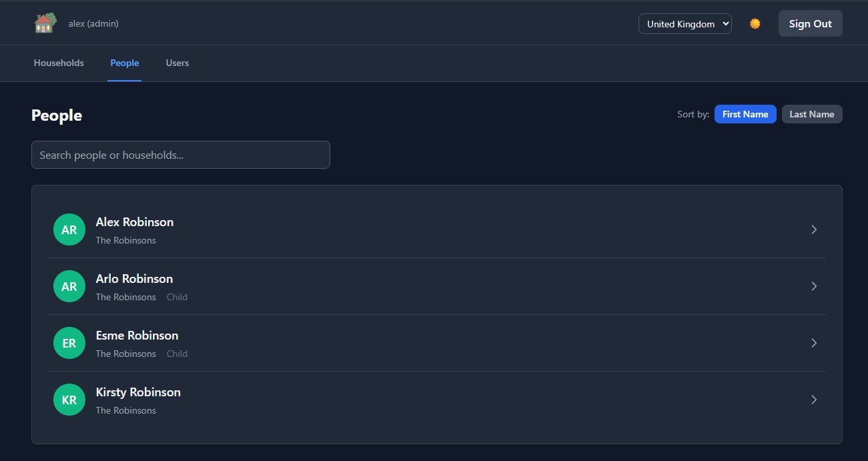This screenshot has width=868, height=461.
Task: Click Arlo Robinson's AR avatar
Action: [69, 286]
